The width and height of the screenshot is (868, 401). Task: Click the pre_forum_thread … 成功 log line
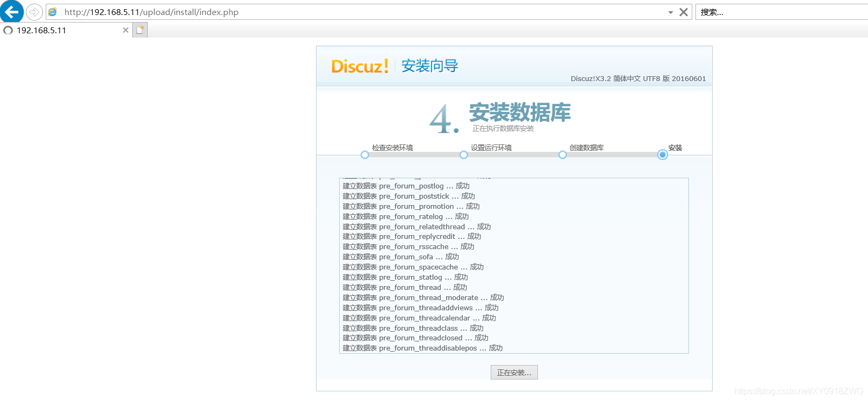[405, 287]
